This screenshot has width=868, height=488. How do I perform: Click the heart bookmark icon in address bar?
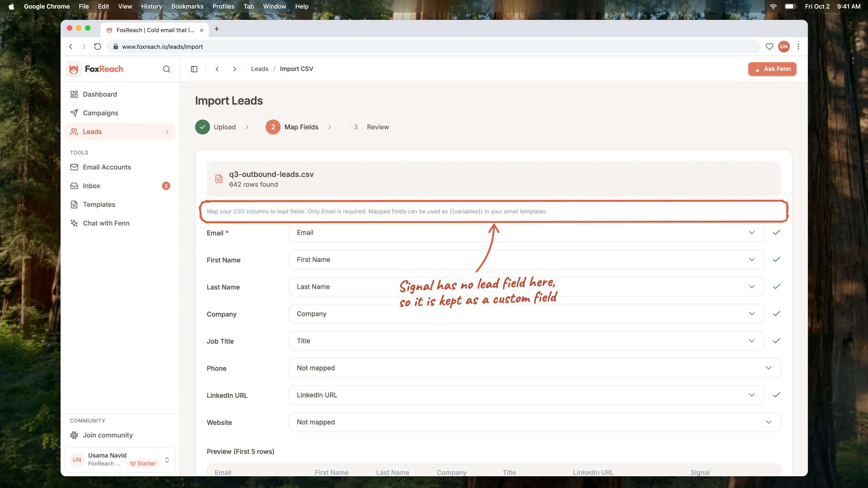point(769,46)
